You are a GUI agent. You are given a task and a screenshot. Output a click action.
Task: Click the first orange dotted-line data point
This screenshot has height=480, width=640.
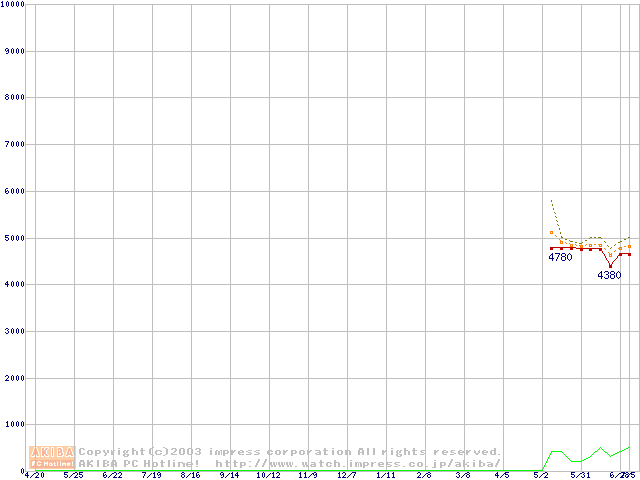coord(552,232)
